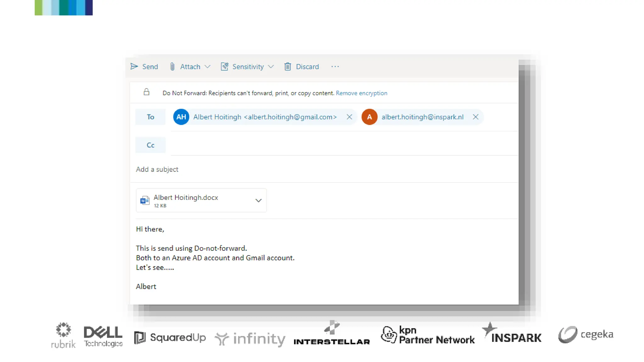Image resolution: width=644 pixels, height=362 pixels.
Task: Click the Remove encryption link
Action: tap(361, 93)
